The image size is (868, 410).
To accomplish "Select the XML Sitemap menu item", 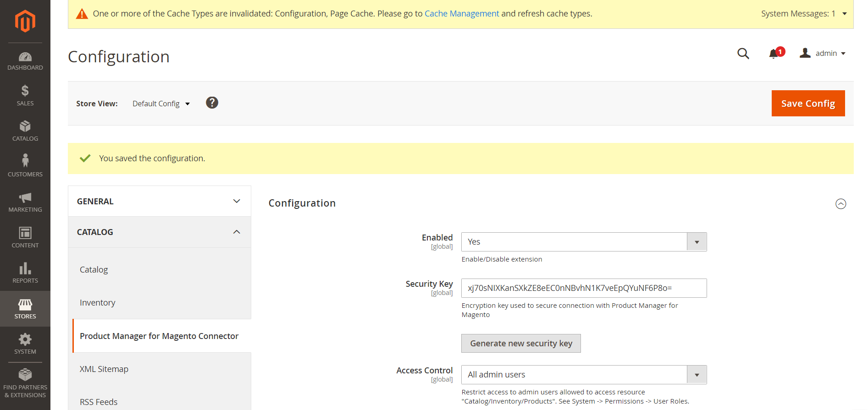I will [x=104, y=369].
